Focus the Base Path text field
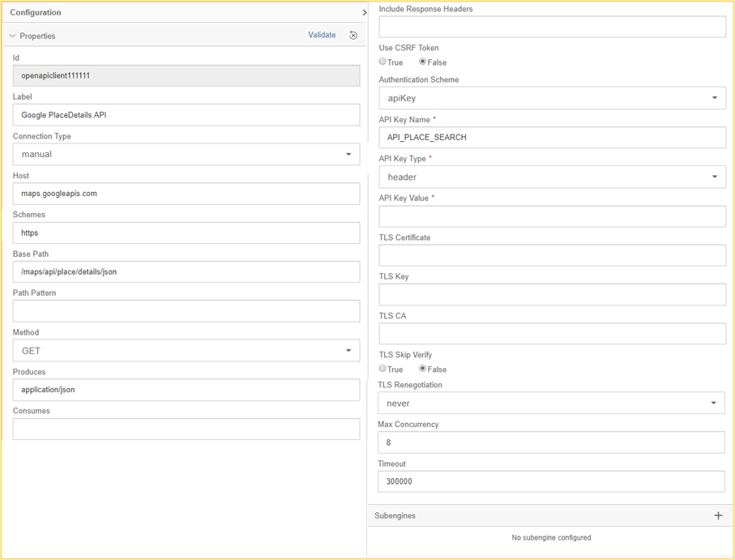This screenshot has width=735, height=560. pos(186,271)
